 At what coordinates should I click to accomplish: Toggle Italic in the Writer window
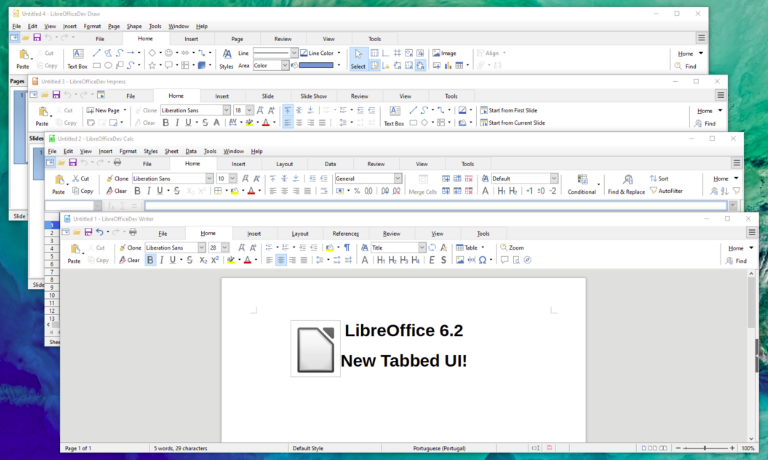(x=162, y=260)
